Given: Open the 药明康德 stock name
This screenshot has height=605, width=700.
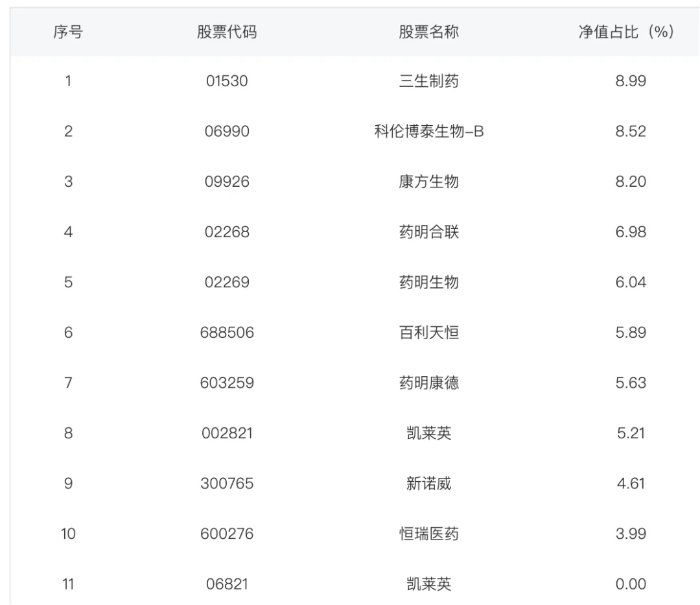Looking at the screenshot, I should pyautogui.click(x=428, y=383).
